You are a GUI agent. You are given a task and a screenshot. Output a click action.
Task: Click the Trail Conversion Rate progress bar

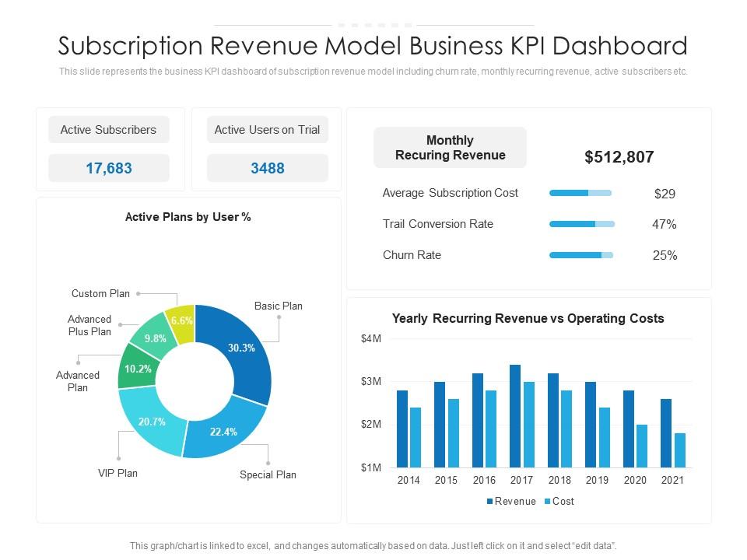pos(582,224)
